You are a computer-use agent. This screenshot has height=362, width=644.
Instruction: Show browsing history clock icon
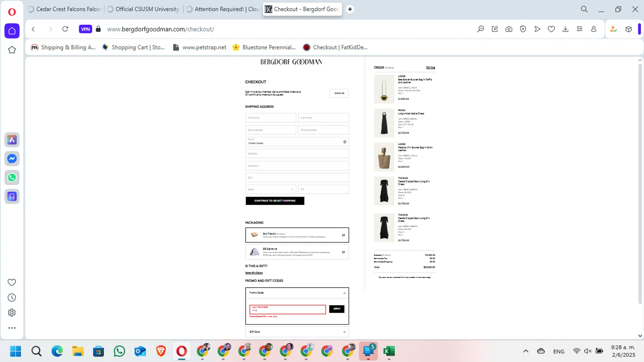(x=12, y=298)
